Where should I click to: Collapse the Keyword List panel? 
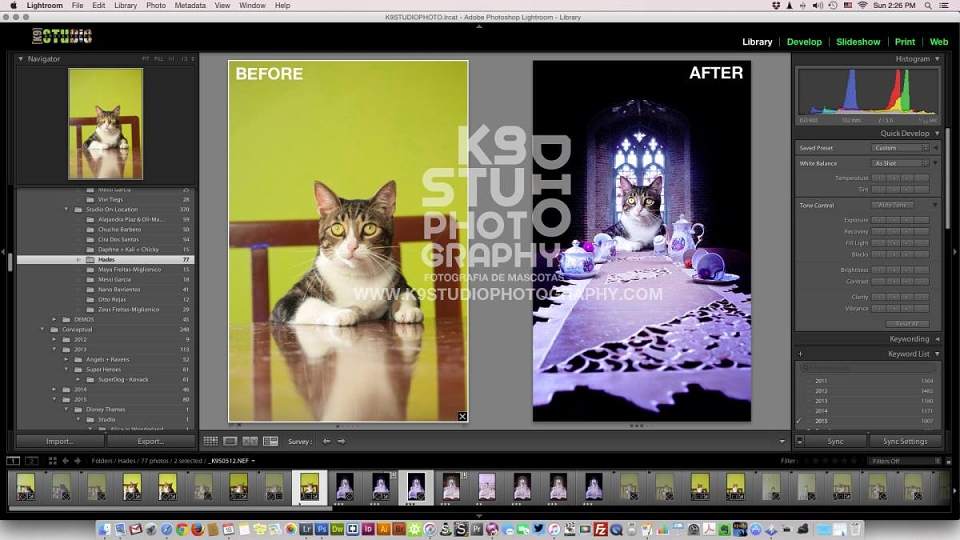[x=937, y=354]
